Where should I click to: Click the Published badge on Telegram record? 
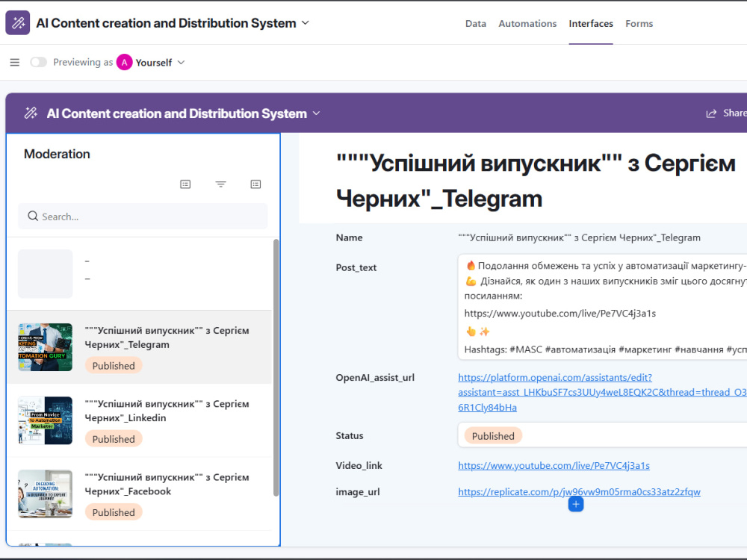click(x=114, y=366)
